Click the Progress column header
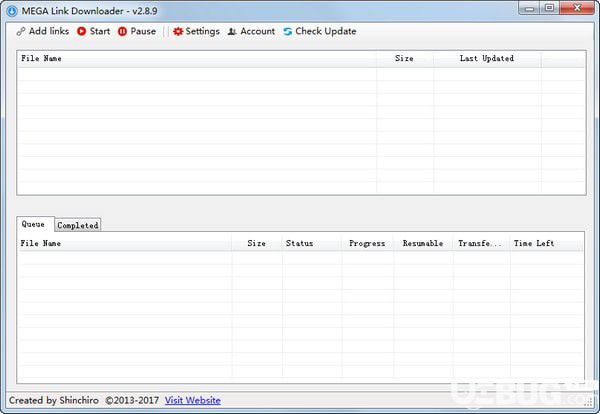 tap(367, 243)
